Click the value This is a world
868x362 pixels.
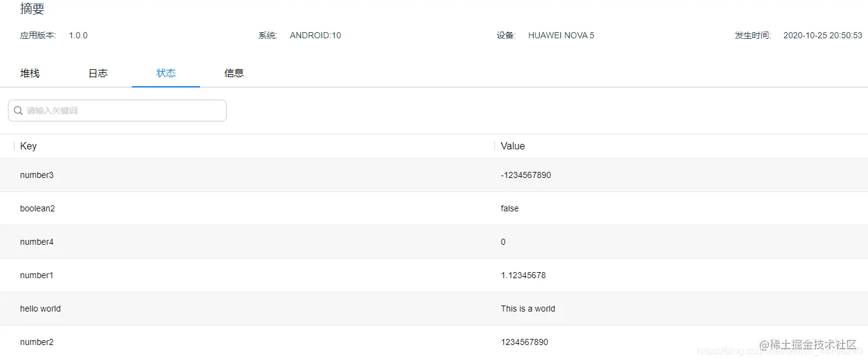click(x=528, y=309)
